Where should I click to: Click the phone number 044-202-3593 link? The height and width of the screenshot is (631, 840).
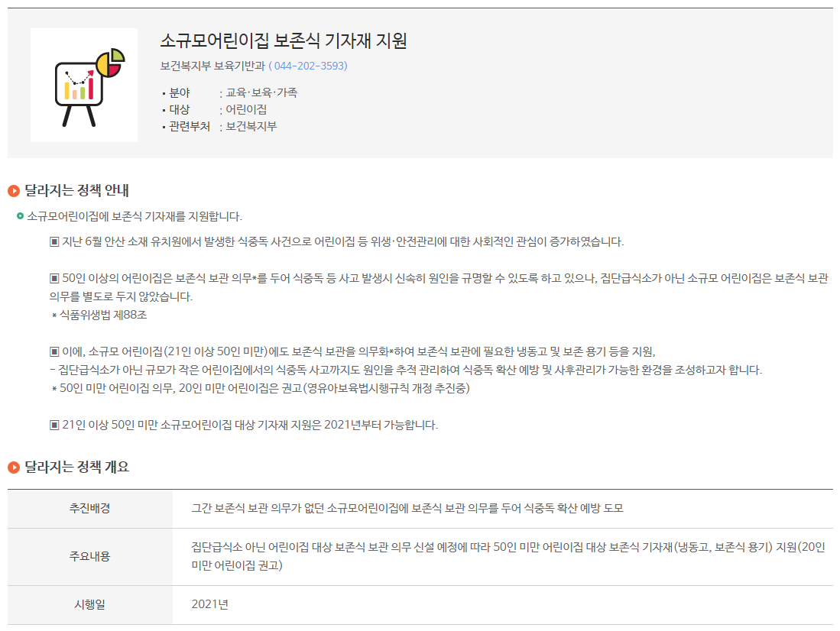click(x=307, y=66)
